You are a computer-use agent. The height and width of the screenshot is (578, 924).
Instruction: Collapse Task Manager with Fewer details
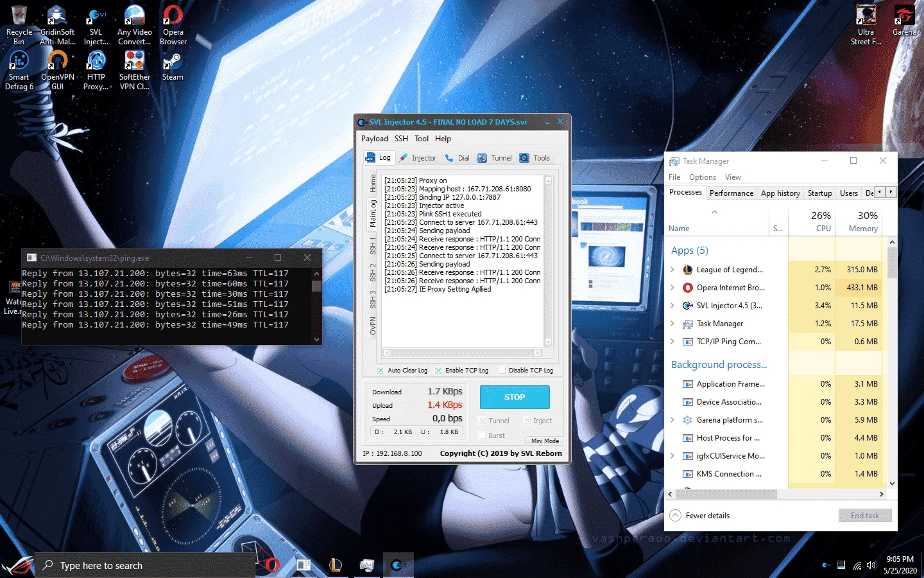tap(699, 516)
